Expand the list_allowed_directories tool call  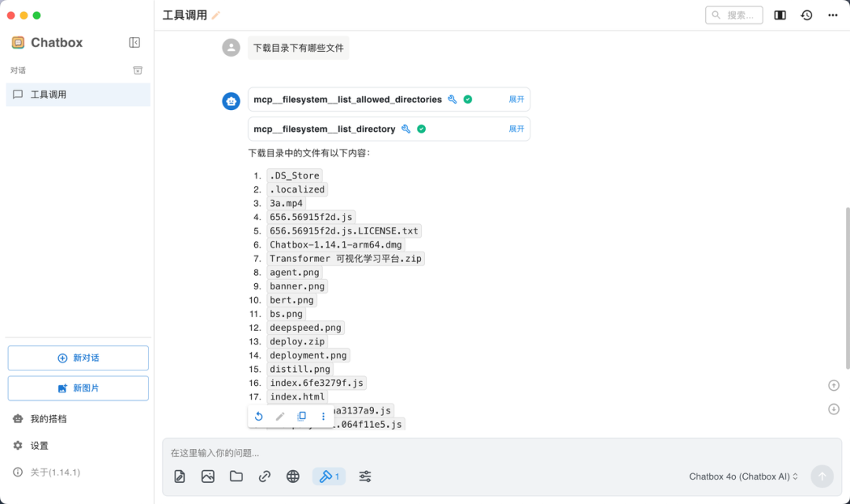coord(516,99)
